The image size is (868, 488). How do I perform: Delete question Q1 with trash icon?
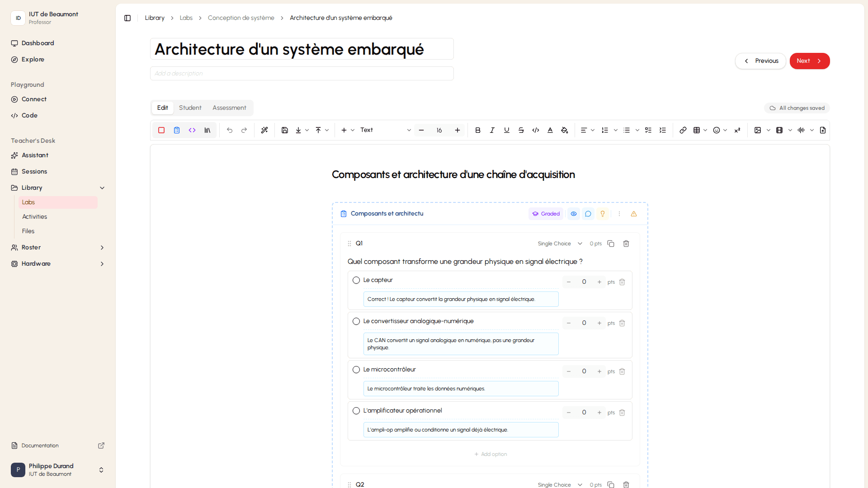coord(626,244)
